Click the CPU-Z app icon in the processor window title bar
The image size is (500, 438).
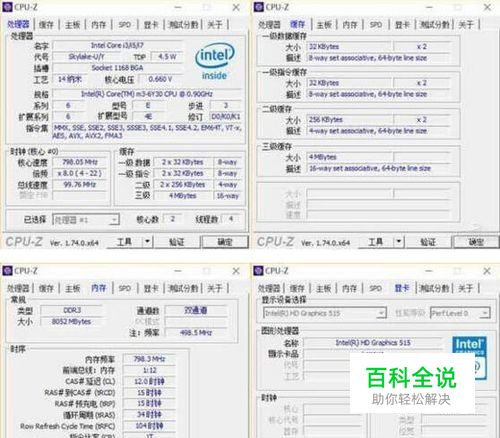click(7, 7)
